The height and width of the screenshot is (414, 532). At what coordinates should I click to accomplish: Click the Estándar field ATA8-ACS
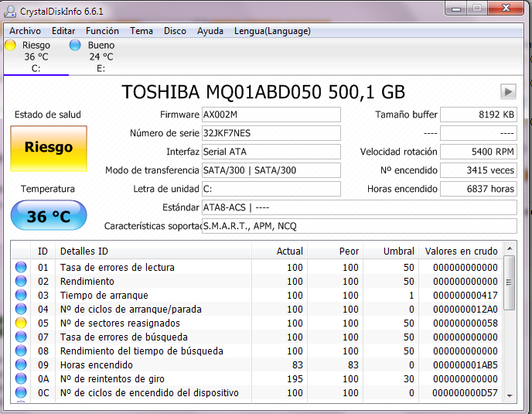tap(360, 207)
